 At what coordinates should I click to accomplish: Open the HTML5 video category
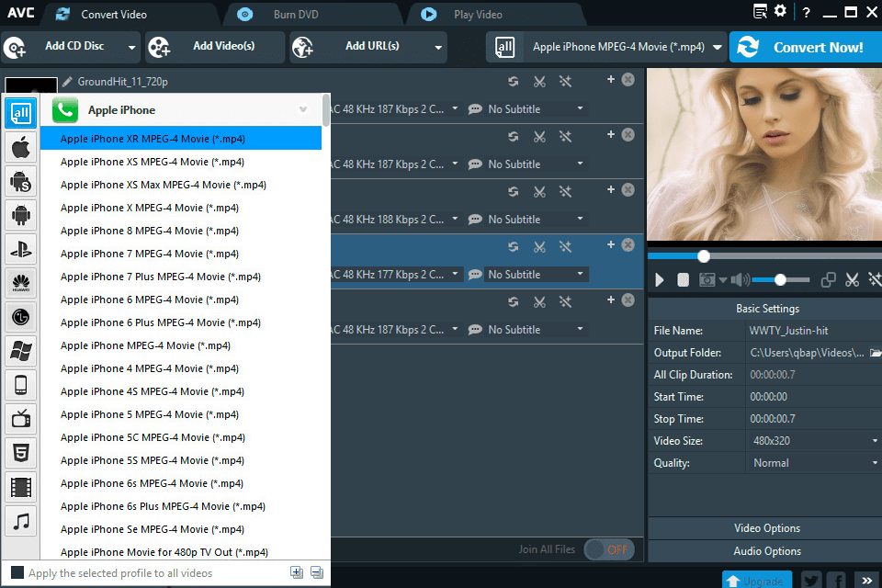[x=21, y=453]
